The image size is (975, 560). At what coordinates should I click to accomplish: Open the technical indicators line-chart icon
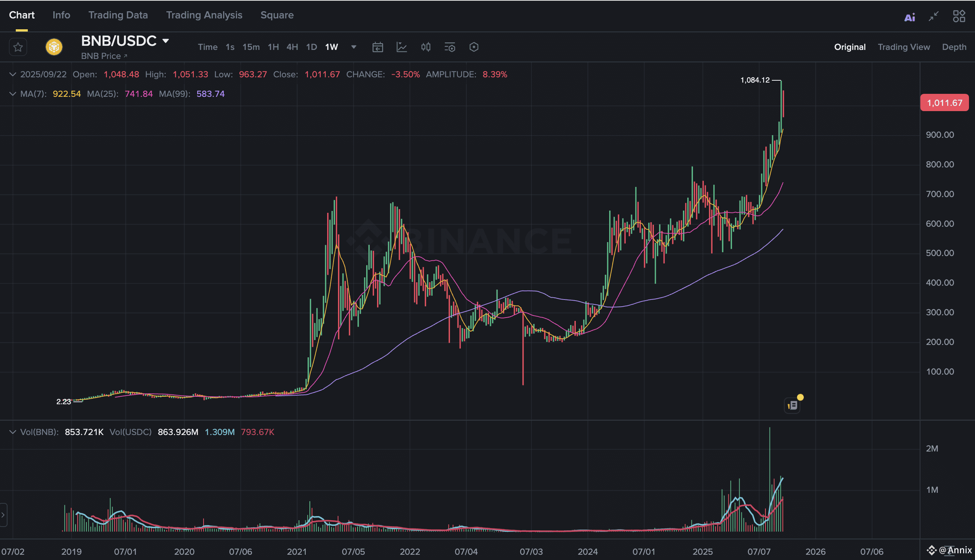pos(401,47)
